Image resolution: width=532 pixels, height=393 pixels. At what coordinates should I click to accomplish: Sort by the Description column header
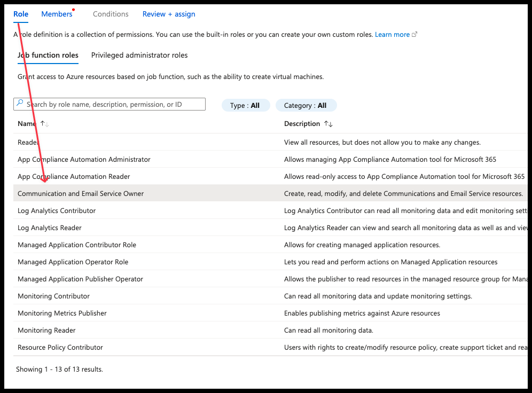coord(302,124)
